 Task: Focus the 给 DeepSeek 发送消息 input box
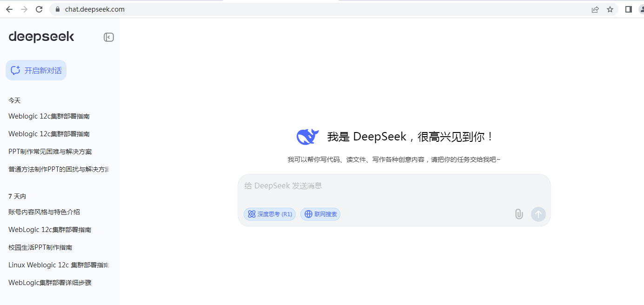pos(393,186)
